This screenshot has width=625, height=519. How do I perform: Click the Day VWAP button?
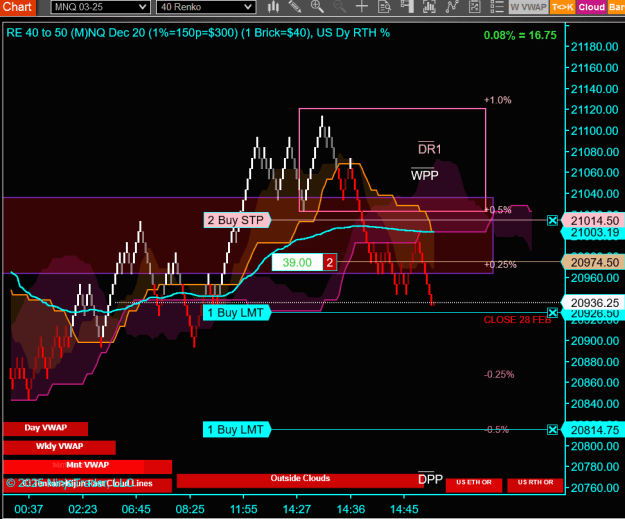click(x=45, y=429)
